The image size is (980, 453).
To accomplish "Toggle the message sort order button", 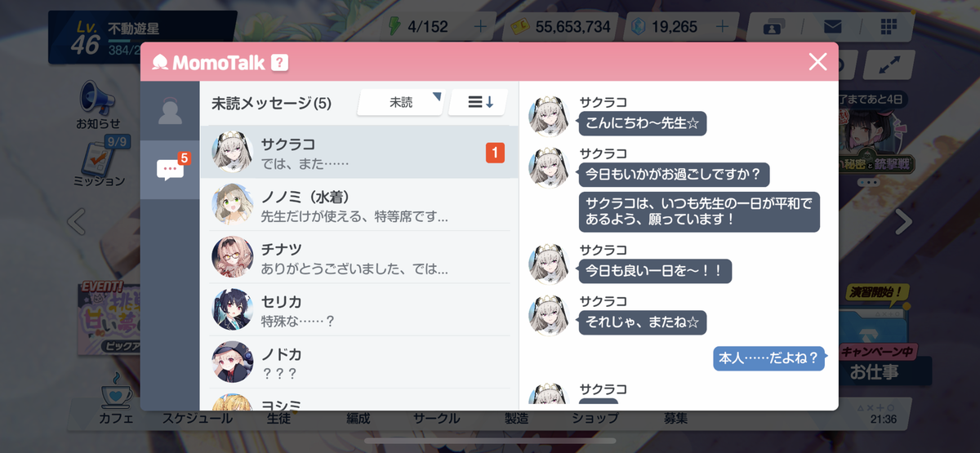I will [x=479, y=103].
